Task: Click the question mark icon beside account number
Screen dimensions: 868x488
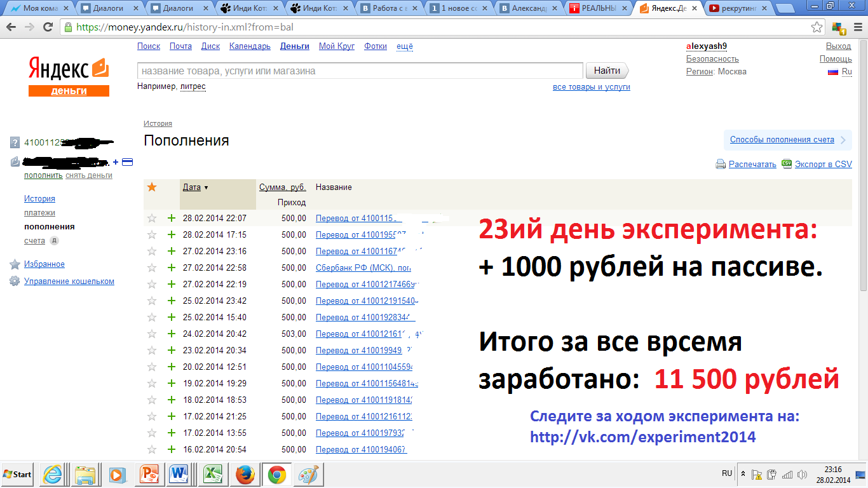Action: click(x=15, y=143)
